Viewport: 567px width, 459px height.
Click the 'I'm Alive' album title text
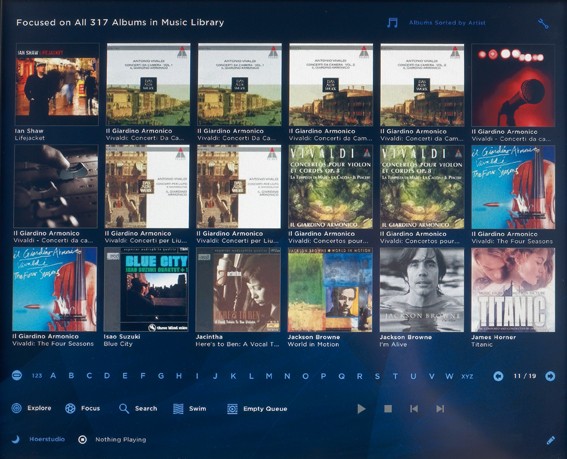(393, 344)
